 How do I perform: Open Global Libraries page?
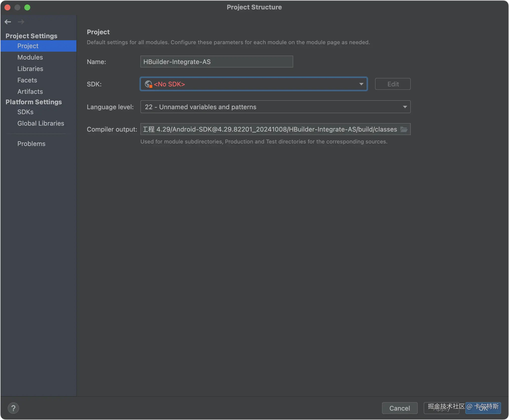point(41,123)
